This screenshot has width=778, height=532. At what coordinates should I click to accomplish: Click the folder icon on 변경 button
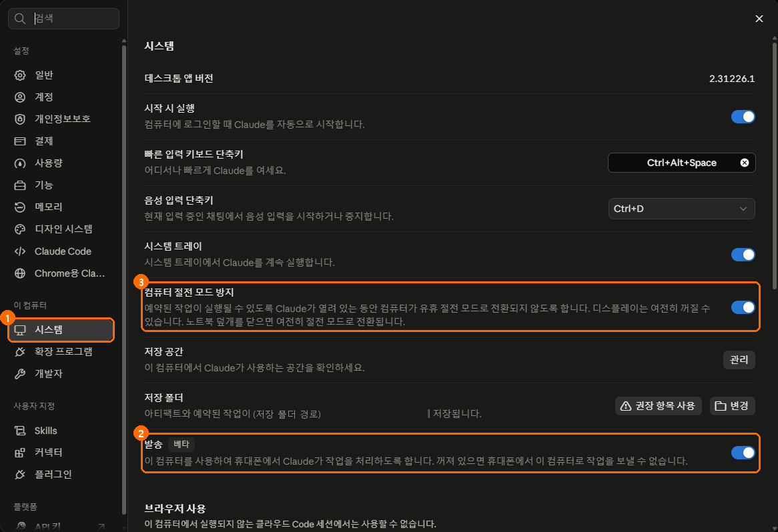pos(721,406)
